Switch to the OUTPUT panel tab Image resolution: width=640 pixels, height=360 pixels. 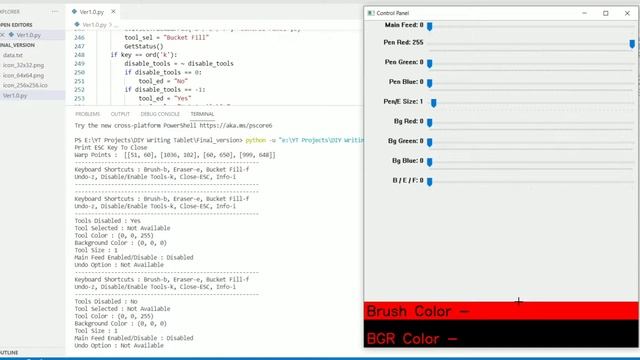point(120,114)
